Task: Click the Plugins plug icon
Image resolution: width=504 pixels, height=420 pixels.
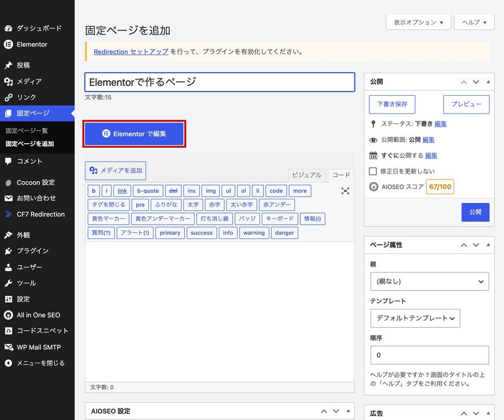Action: pyautogui.click(x=9, y=251)
